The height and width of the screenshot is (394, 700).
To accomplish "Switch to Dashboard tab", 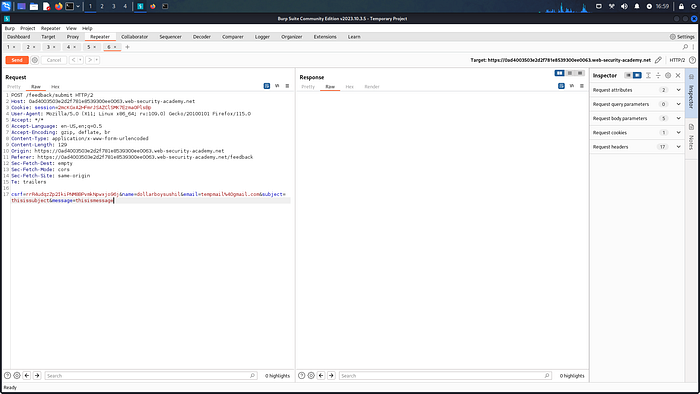I will (x=18, y=37).
